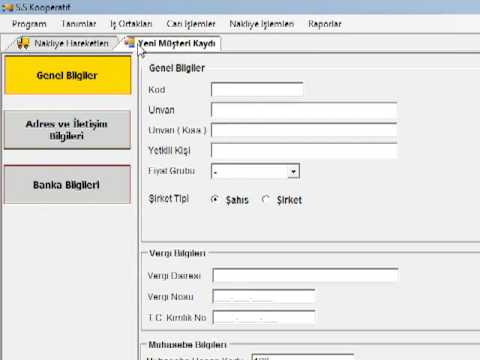
Task: Click the truck icon on Nakliye Hareketleri tab
Action: tap(23, 43)
